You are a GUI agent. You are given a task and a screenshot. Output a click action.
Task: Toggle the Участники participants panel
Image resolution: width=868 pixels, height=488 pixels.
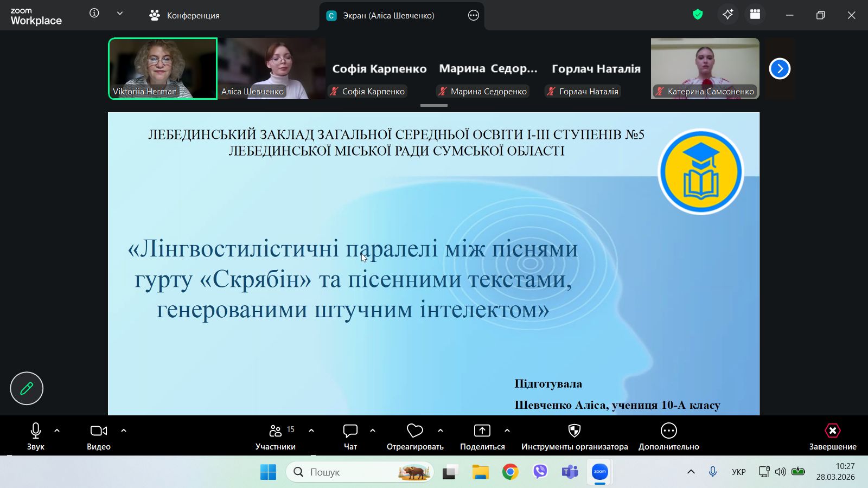(x=276, y=436)
